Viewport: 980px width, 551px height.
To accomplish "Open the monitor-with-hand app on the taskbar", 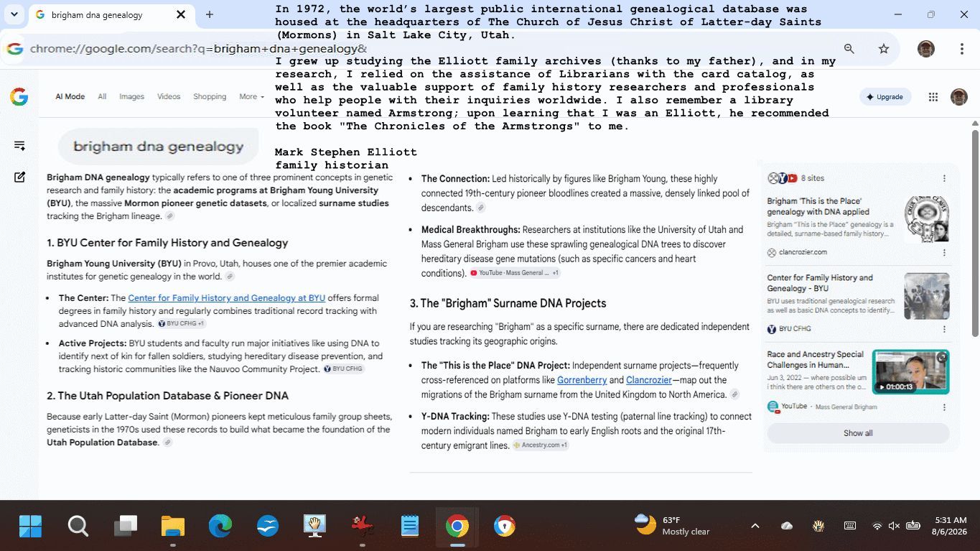I will (x=314, y=527).
